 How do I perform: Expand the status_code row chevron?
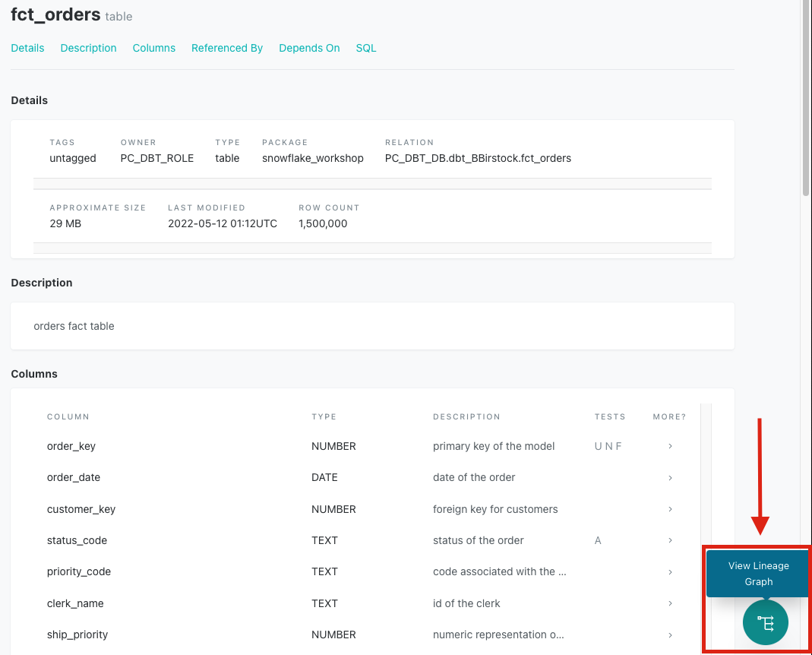pos(670,540)
